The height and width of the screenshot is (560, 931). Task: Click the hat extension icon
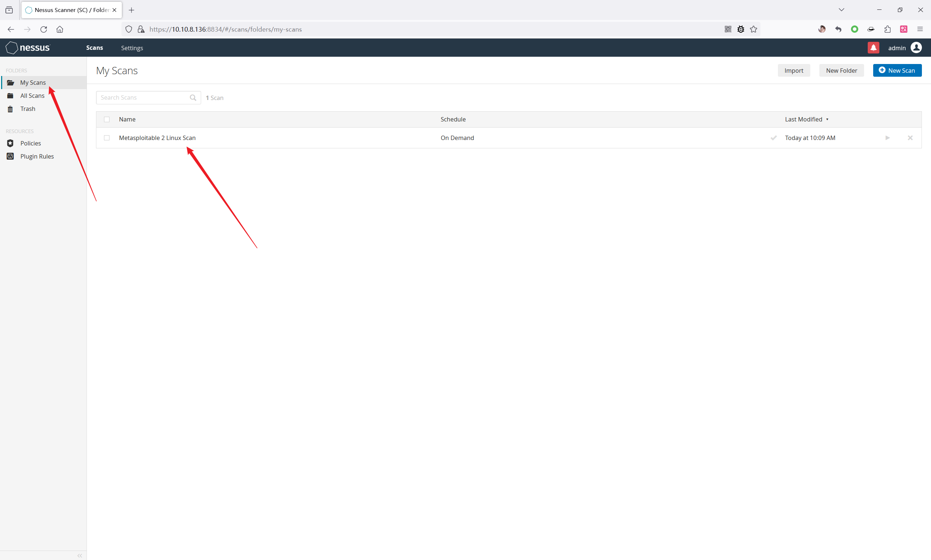click(871, 29)
